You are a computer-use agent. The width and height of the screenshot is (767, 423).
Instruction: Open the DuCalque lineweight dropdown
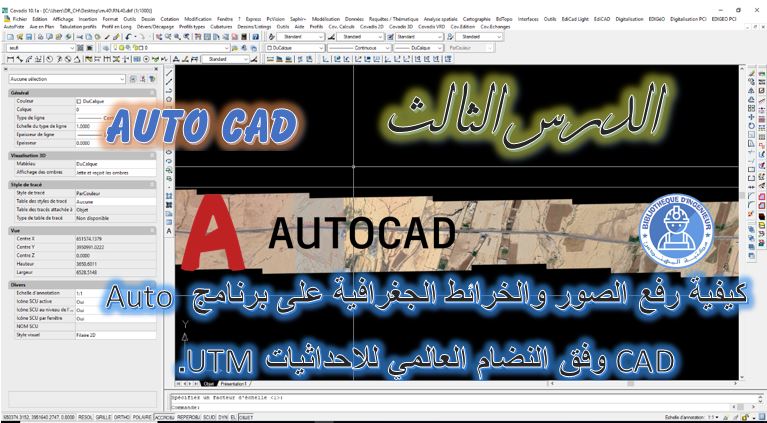(x=418, y=48)
